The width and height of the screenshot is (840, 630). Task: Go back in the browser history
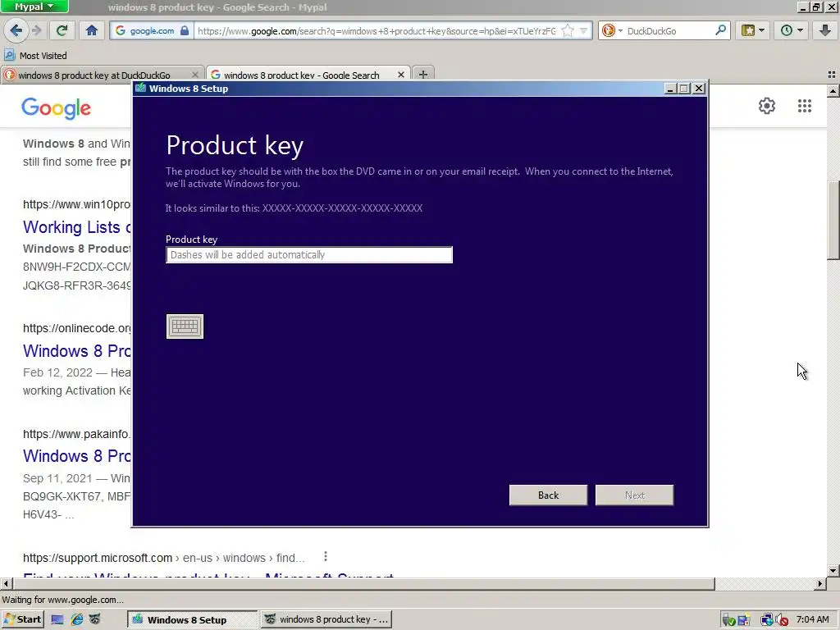click(x=16, y=30)
